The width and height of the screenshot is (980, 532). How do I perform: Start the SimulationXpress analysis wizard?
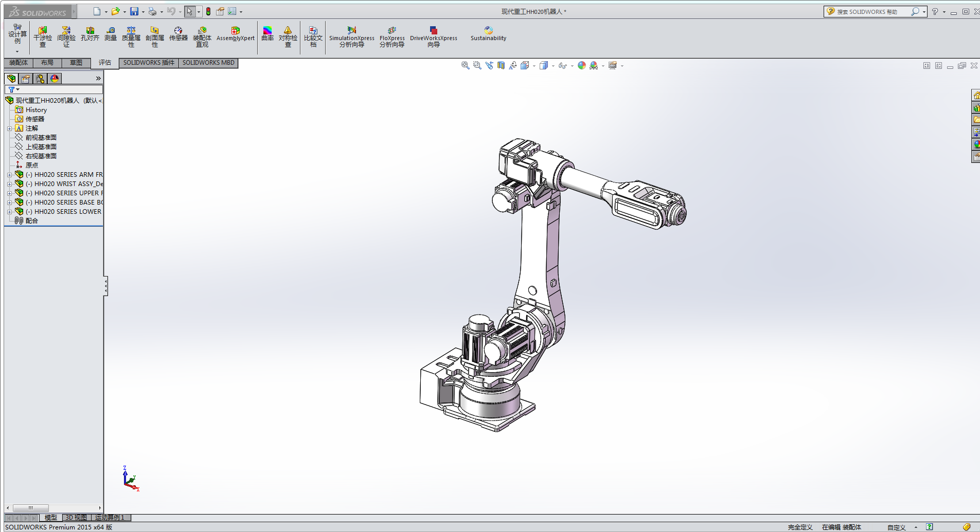351,36
